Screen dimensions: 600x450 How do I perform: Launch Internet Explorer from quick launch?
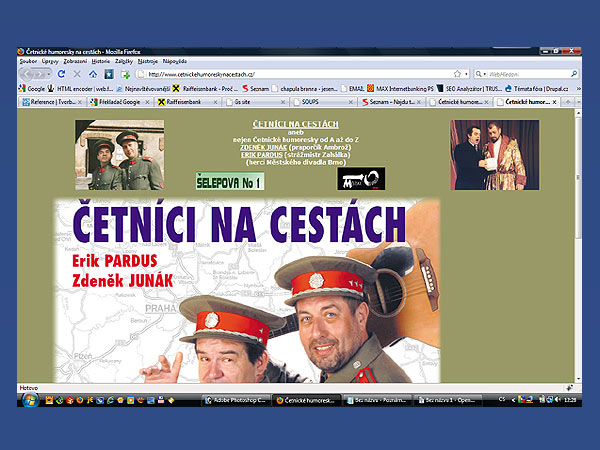111,400
